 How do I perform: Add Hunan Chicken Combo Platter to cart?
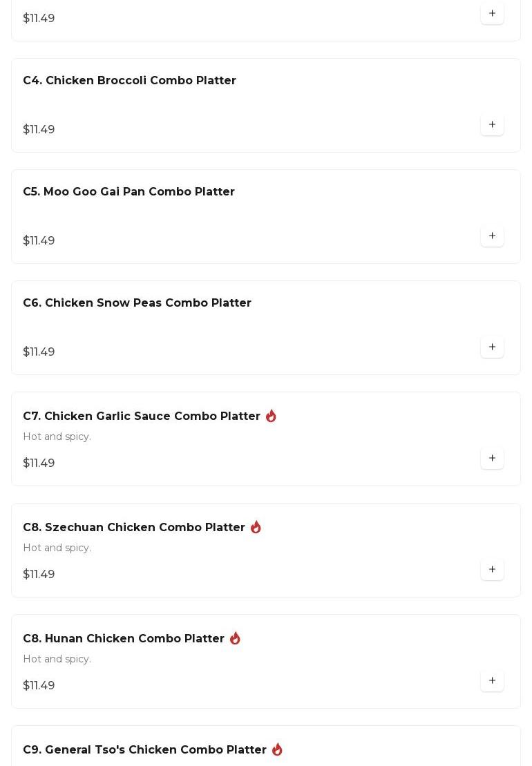(x=492, y=681)
